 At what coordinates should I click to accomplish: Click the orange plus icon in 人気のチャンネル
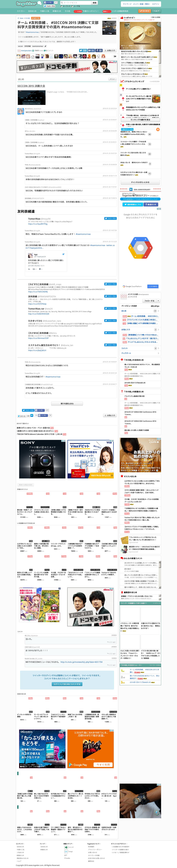tap(158, 129)
